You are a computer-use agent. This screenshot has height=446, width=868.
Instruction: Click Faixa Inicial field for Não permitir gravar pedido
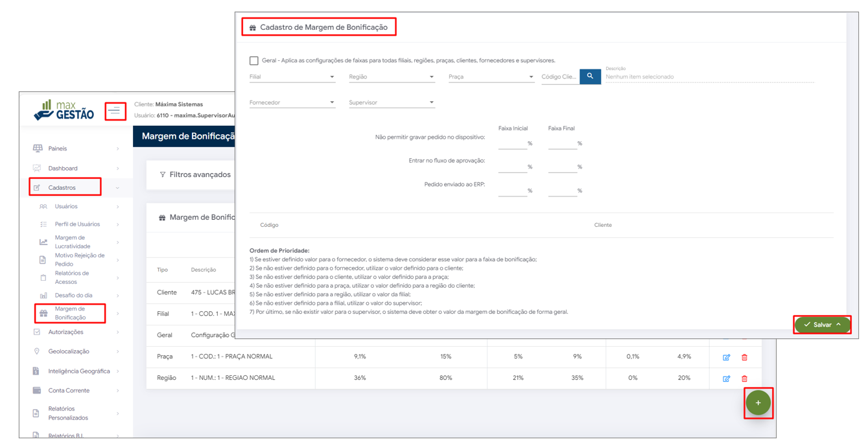[x=512, y=143]
